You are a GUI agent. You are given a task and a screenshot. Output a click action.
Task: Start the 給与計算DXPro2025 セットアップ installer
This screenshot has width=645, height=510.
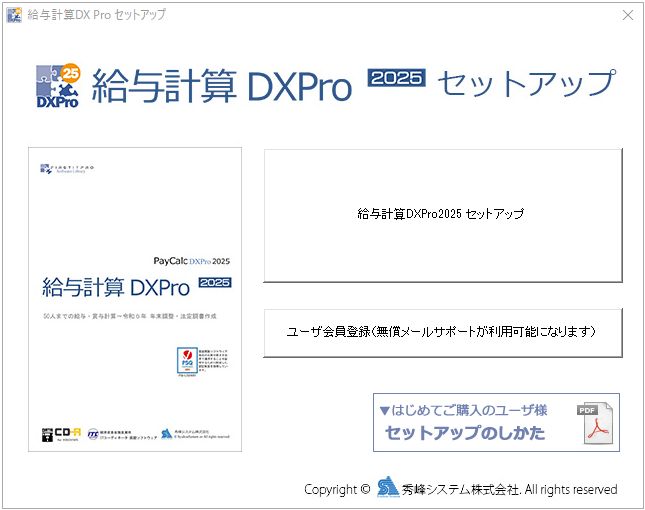coord(443,216)
